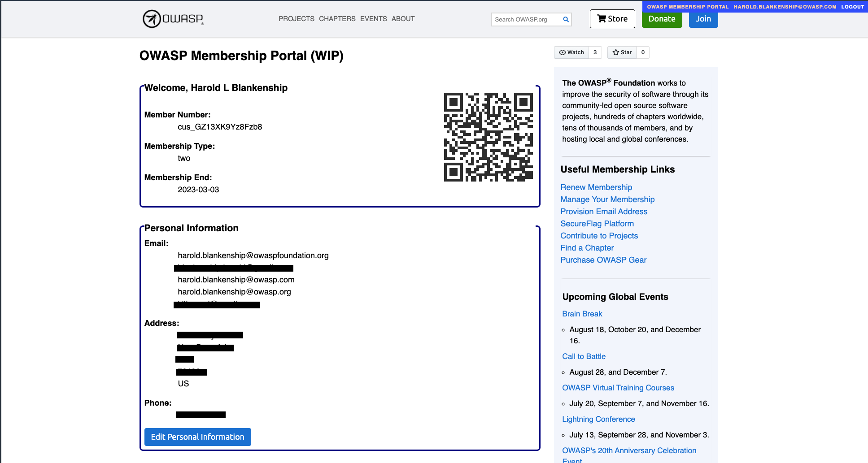Open Find a Chapter link
868x463 pixels.
point(587,248)
